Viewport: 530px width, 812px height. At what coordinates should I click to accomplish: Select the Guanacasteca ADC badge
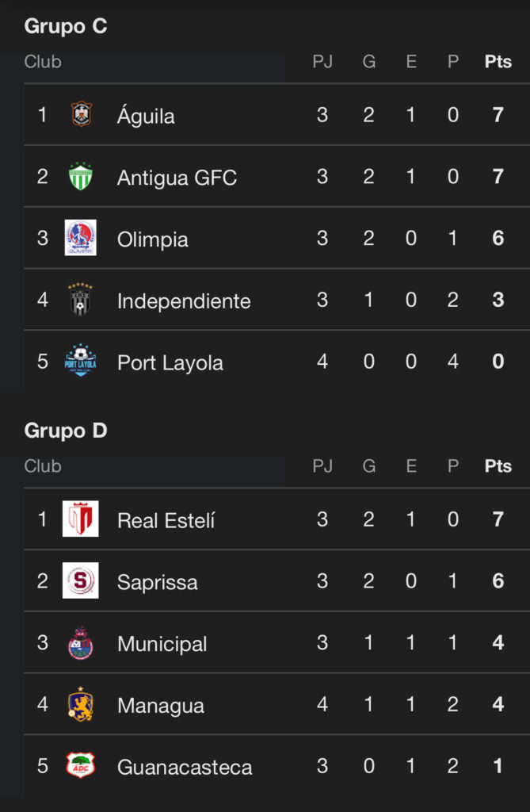click(x=81, y=766)
